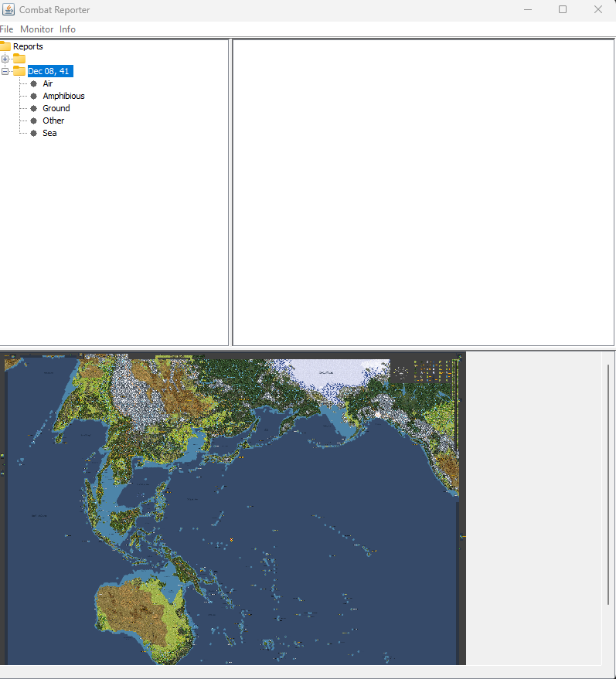
Task: Click the bullet icon beside Amphibious
Action: pos(34,96)
